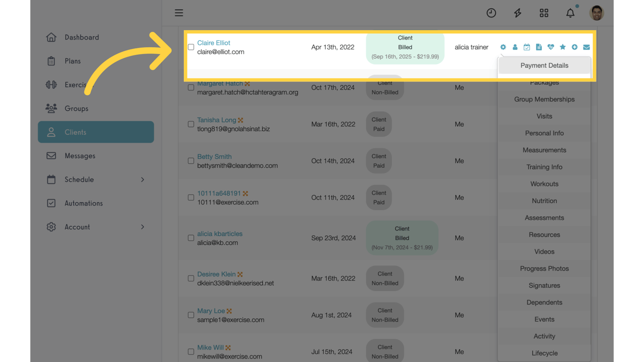Image resolution: width=644 pixels, height=362 pixels.
Task: Open the envelope message icon for Claire Elliot
Action: pyautogui.click(x=586, y=47)
